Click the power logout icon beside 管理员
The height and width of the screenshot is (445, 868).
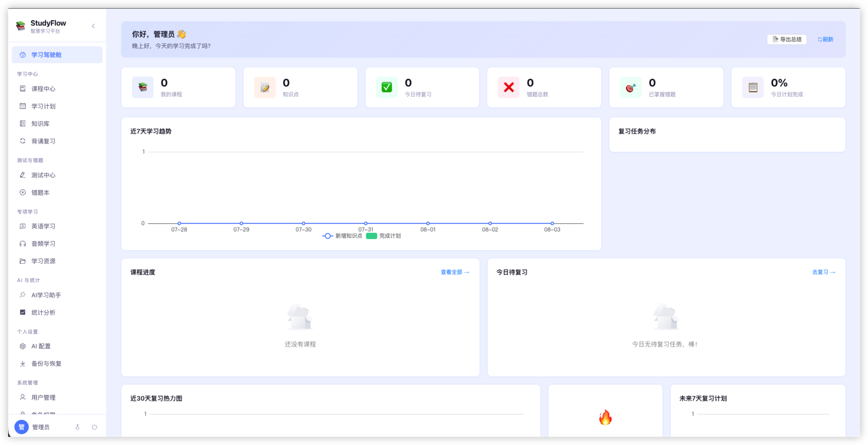point(94,427)
